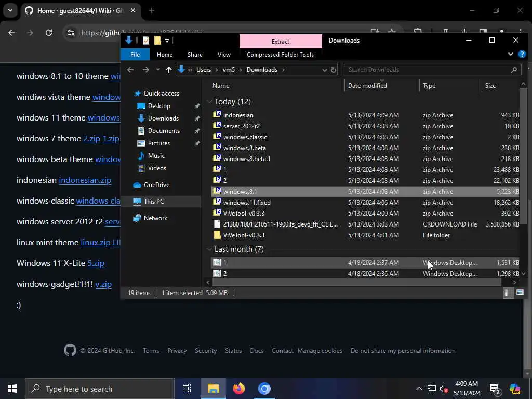The width and height of the screenshot is (532, 399).
Task: Select the ViVeTool-v0.3.3 file folder
Action: (x=365, y=235)
